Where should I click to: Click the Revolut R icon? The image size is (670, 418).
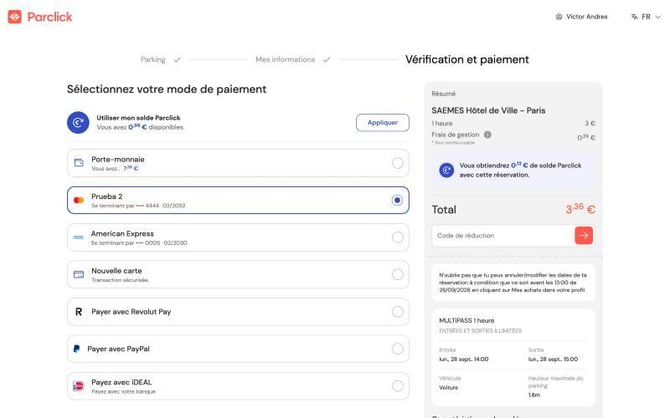[x=79, y=312]
